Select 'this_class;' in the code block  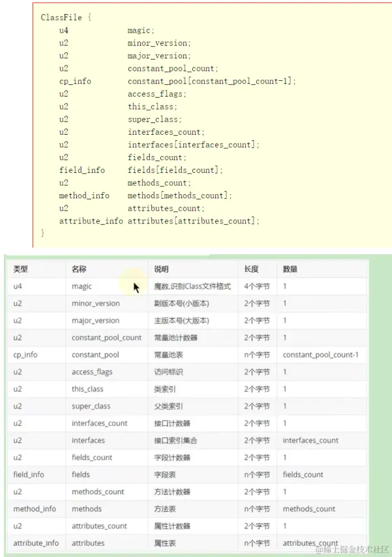tap(153, 107)
